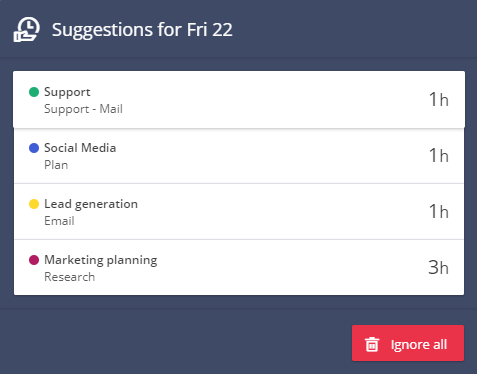The height and width of the screenshot is (374, 477).
Task: Click the Email task label under Lead generation
Action: click(x=59, y=221)
